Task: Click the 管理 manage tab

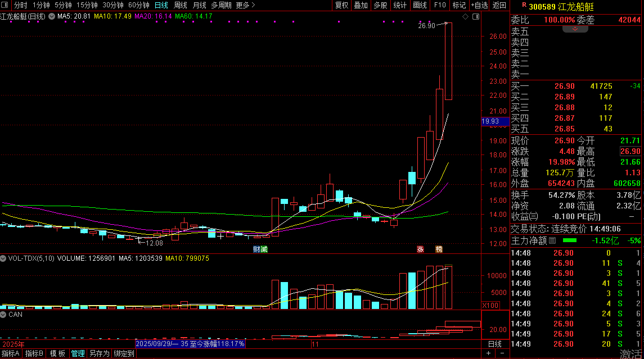Action: click(78, 354)
